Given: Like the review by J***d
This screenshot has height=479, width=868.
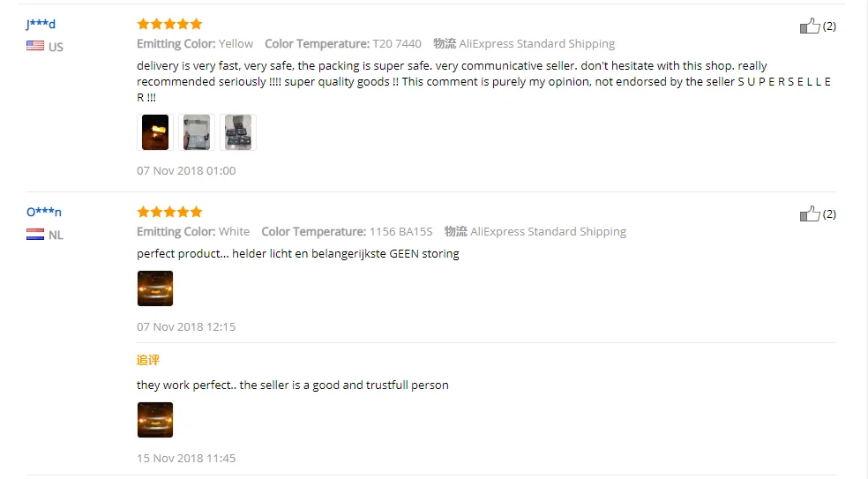Looking at the screenshot, I should tap(809, 26).
